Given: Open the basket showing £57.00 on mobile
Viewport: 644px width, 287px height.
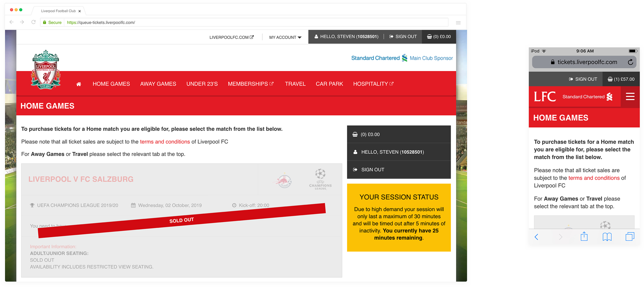Looking at the screenshot, I should (621, 79).
